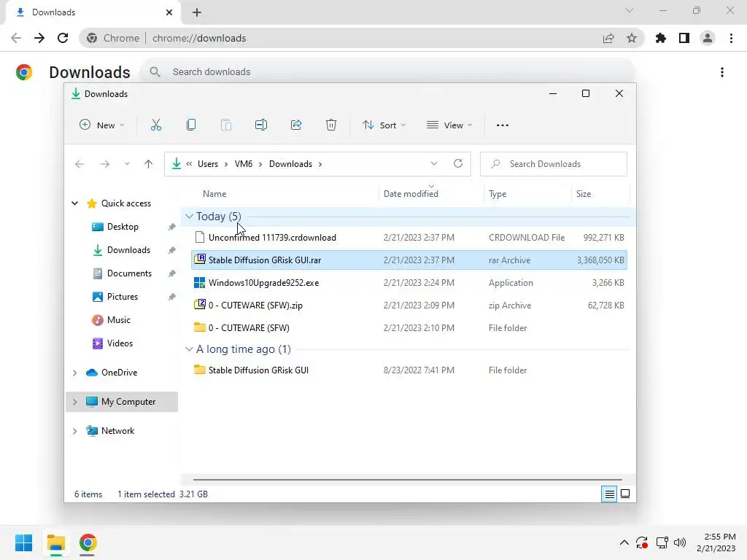Image resolution: width=747 pixels, height=560 pixels.
Task: Click the File Explorer taskbar icon
Action: point(56,542)
